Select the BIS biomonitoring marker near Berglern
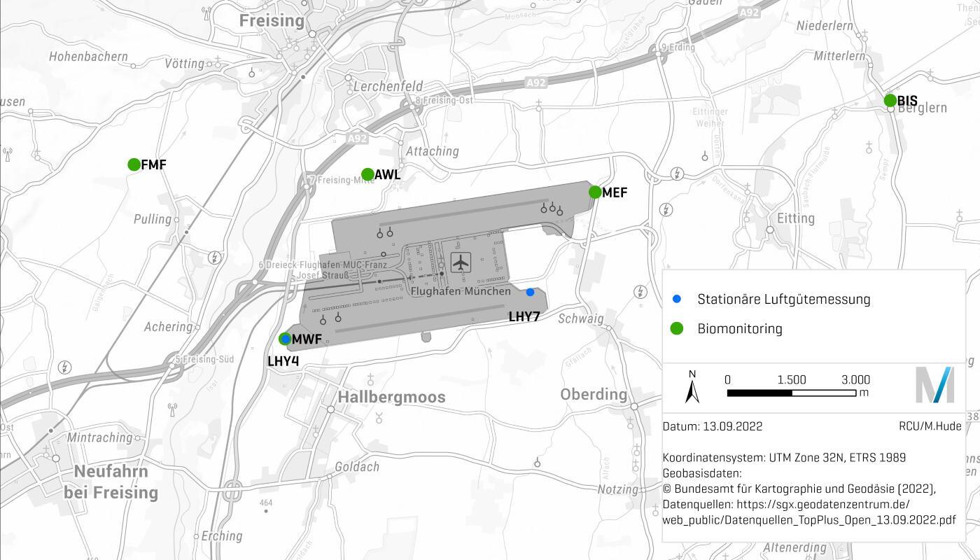The height and width of the screenshot is (560, 980). pyautogui.click(x=890, y=100)
